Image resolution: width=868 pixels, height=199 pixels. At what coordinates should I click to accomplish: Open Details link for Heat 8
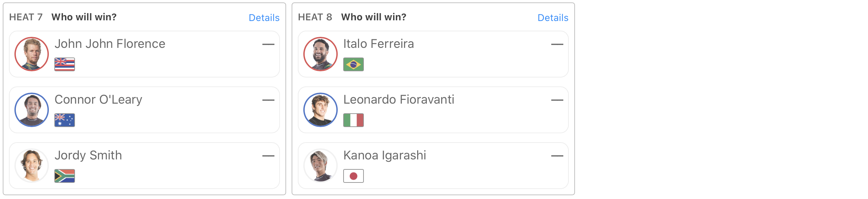point(553,18)
